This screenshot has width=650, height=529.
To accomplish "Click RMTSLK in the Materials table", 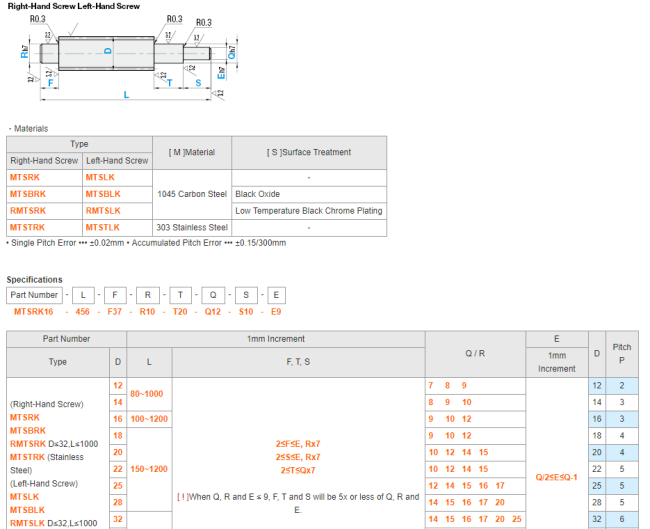I will [x=103, y=211].
